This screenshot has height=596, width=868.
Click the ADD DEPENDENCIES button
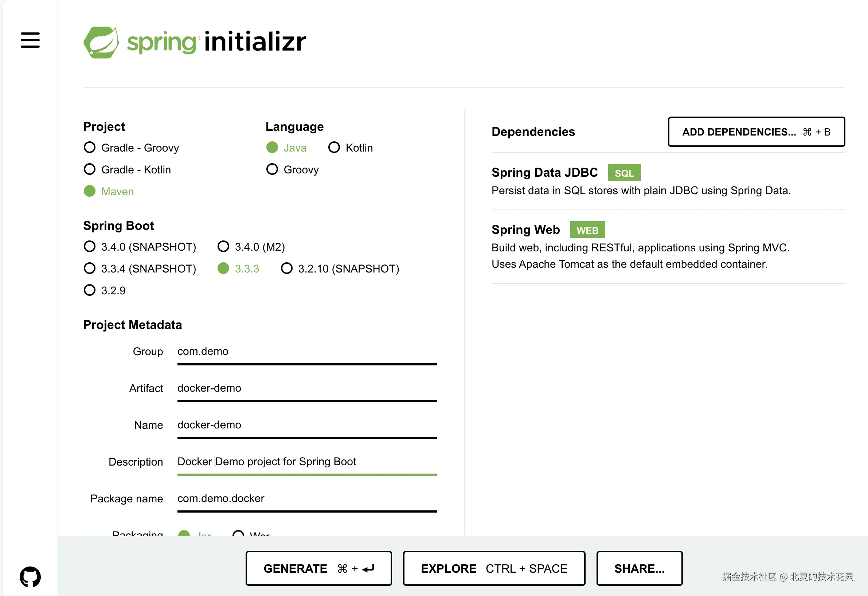[x=756, y=132]
